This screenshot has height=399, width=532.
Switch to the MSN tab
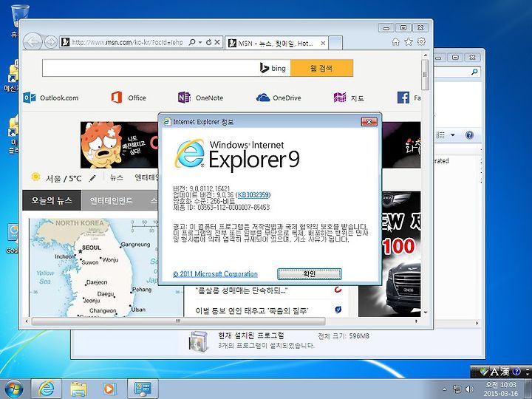click(x=275, y=43)
